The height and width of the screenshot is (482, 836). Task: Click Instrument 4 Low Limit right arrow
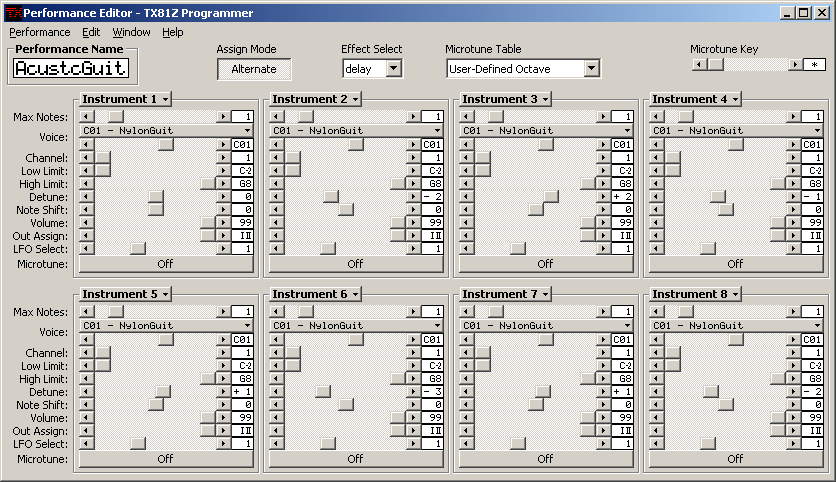(x=793, y=171)
